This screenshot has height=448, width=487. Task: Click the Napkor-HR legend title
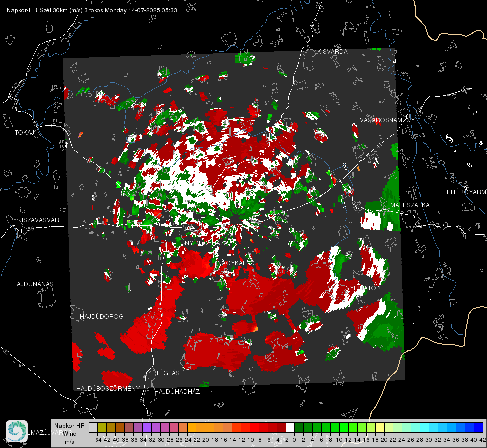(x=69, y=426)
